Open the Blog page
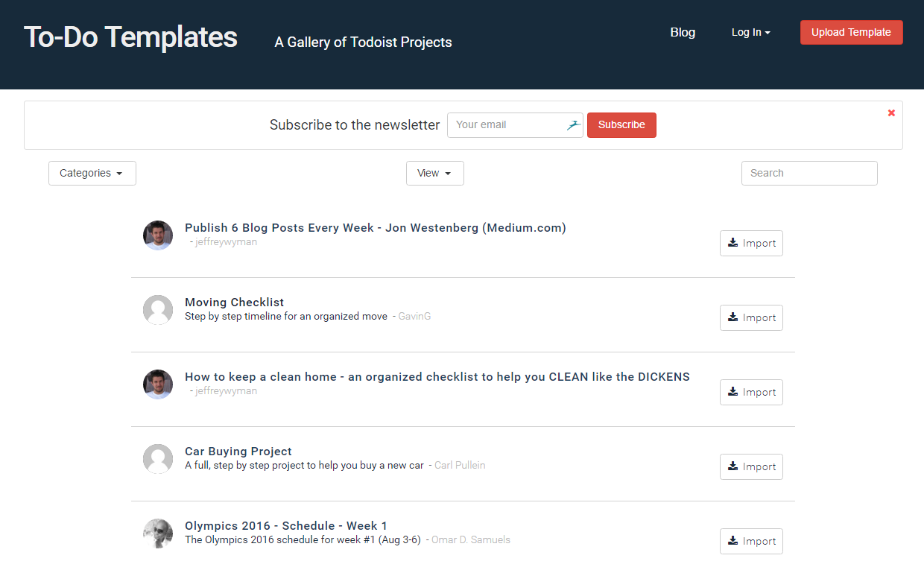924x570 pixels. [682, 32]
